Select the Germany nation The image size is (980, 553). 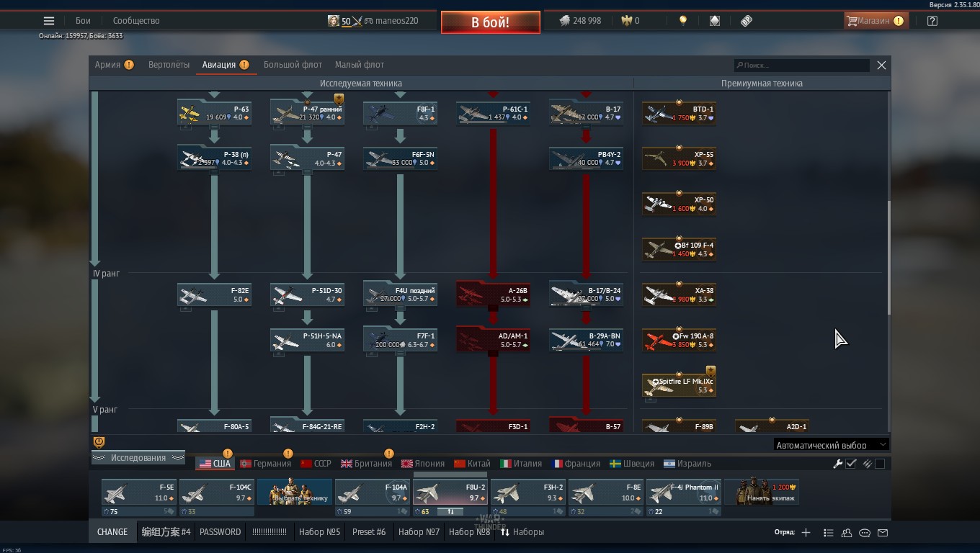click(x=266, y=464)
